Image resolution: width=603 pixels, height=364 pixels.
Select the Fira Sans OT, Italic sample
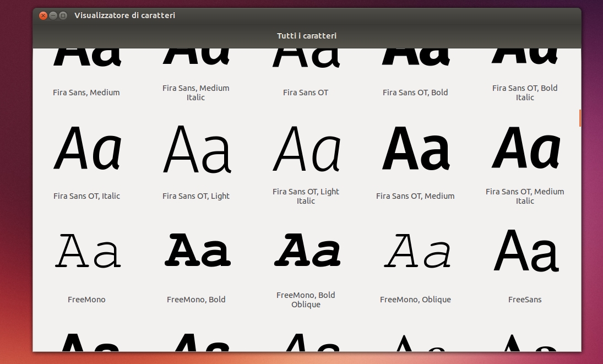click(88, 148)
